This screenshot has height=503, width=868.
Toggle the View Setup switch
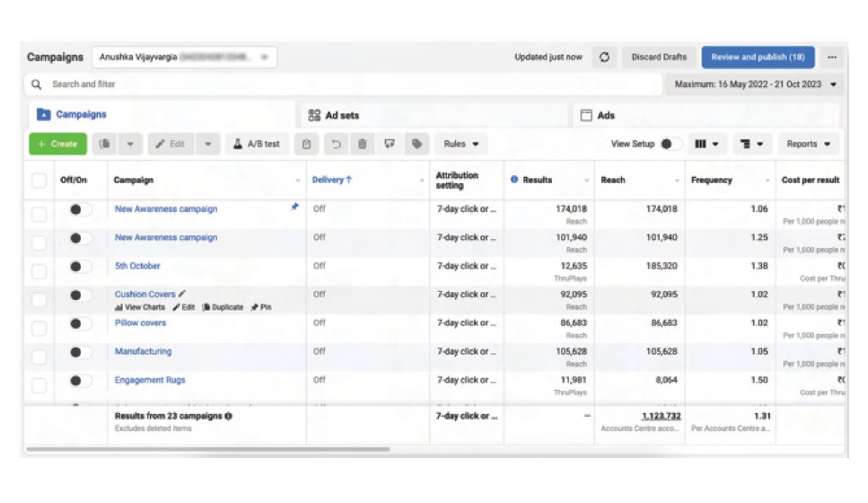[670, 145]
